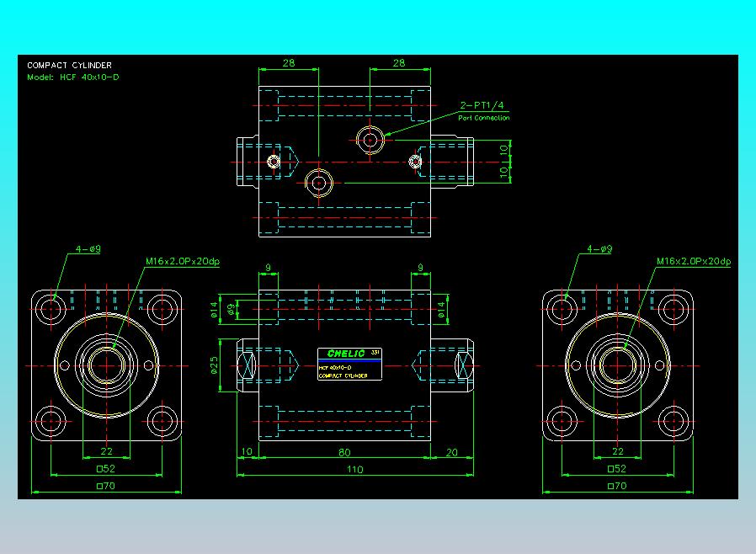This screenshot has height=554, width=756.
Task: Select the "Port Connection" annotation
Action: tap(483, 118)
